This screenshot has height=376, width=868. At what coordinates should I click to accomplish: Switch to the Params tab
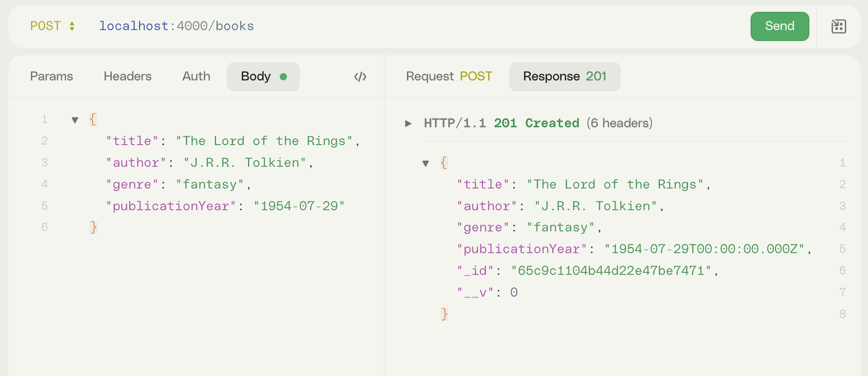pos(51,76)
